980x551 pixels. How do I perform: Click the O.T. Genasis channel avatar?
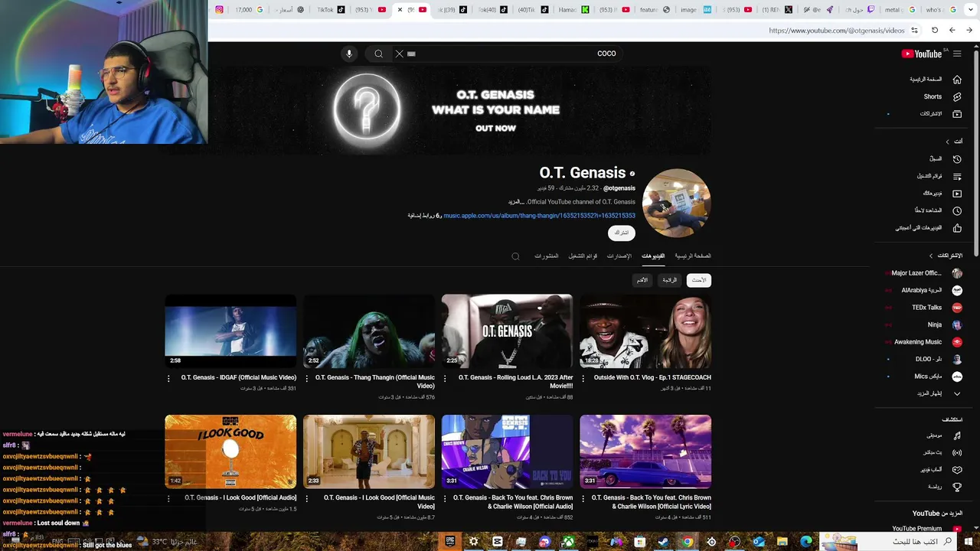pos(677,204)
